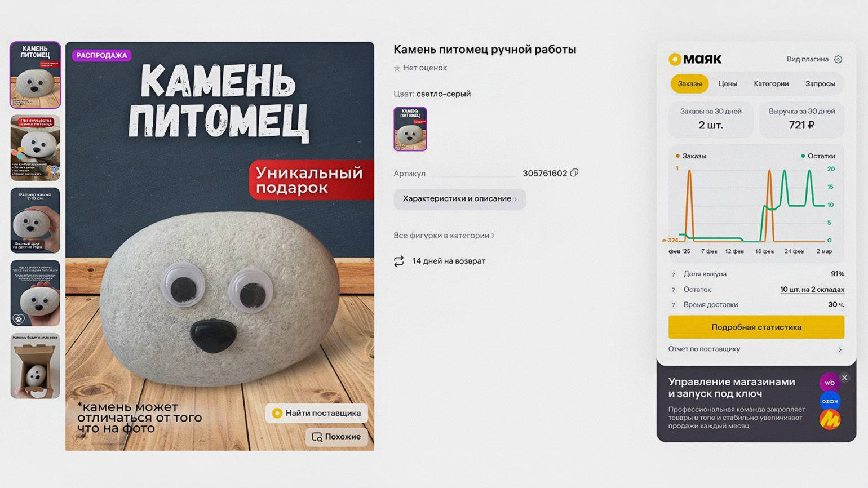Viewport: 868px width, 488px height.
Task: Select the stone-in-box packaging thumbnail
Action: 35,366
